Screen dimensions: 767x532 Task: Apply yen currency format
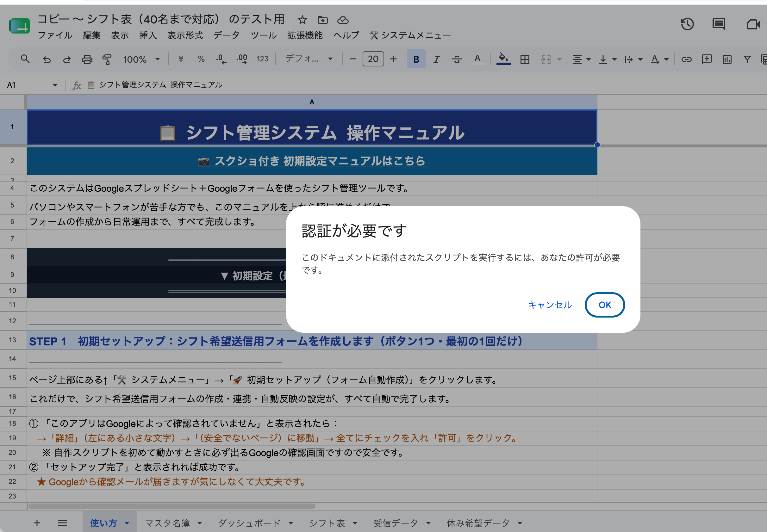[x=181, y=59]
